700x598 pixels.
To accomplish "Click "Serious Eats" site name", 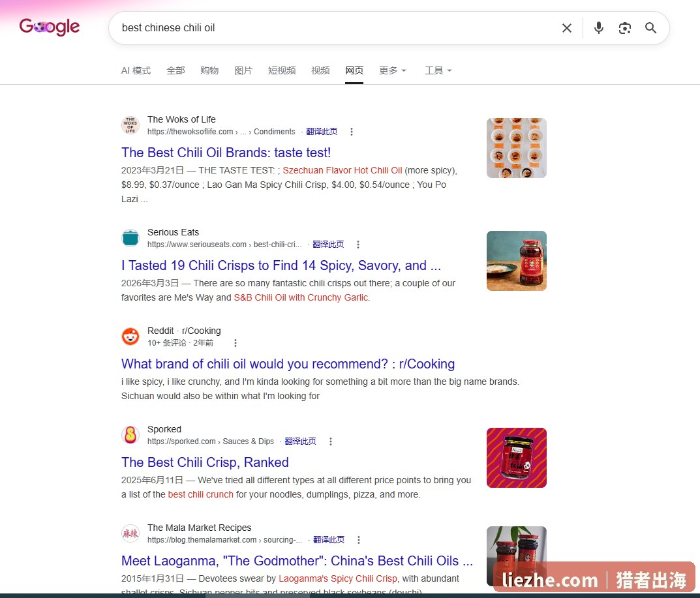I will [x=174, y=233].
